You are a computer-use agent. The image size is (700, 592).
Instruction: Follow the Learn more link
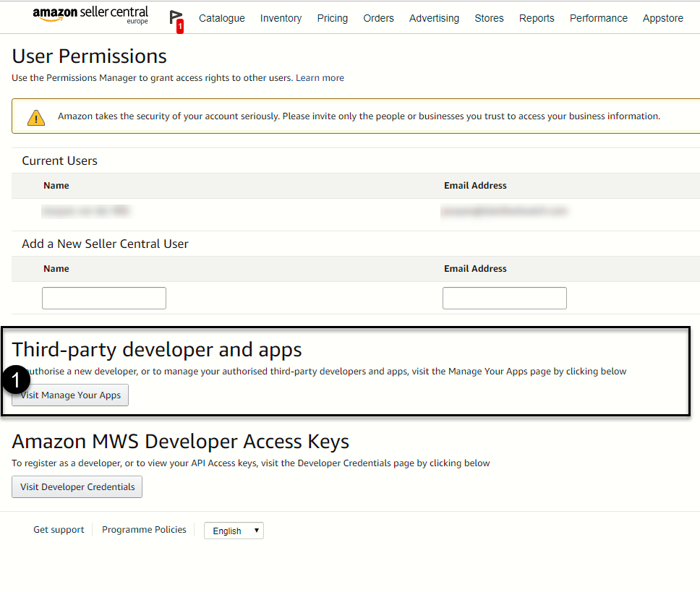coord(320,77)
